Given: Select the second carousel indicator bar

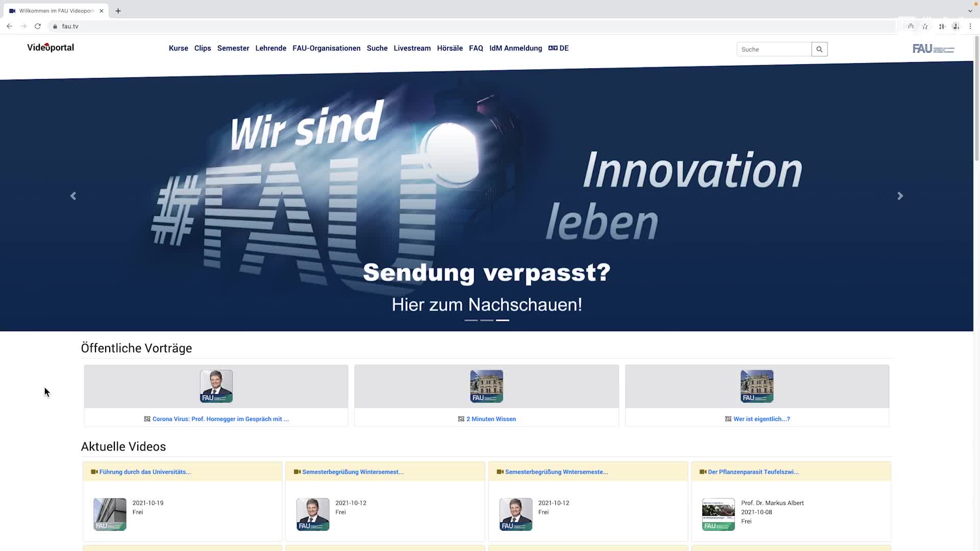Looking at the screenshot, I should tap(486, 320).
